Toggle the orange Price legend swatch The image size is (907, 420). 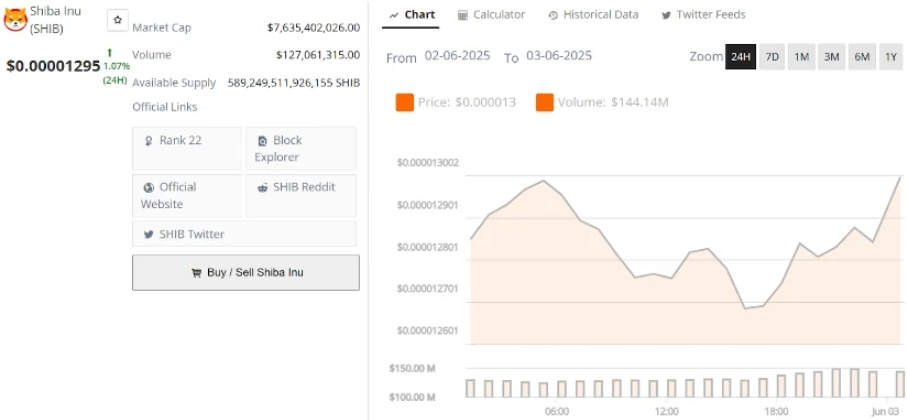(404, 103)
